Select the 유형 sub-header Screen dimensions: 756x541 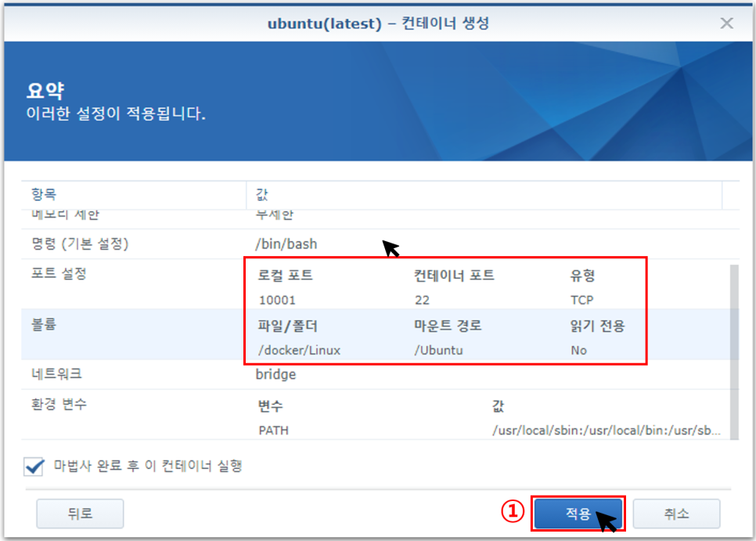tap(582, 276)
